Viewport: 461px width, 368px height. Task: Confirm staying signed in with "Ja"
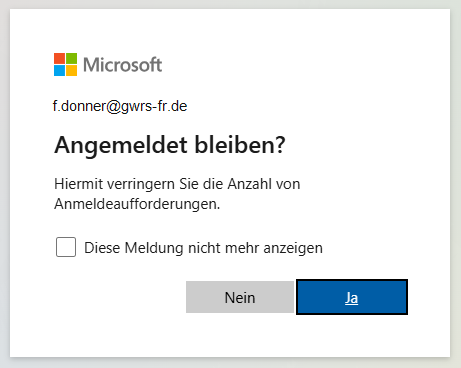[x=352, y=297]
